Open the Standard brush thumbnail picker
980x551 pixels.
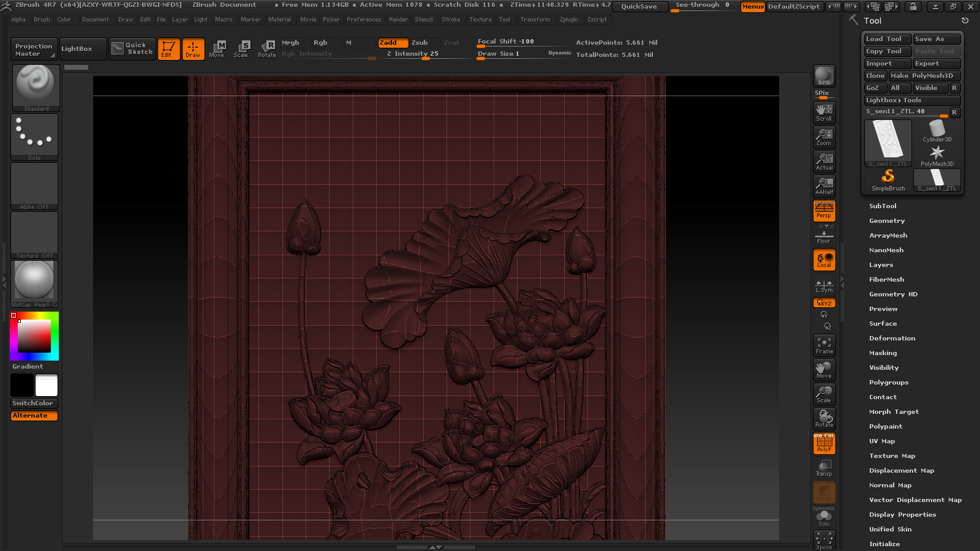(x=36, y=88)
